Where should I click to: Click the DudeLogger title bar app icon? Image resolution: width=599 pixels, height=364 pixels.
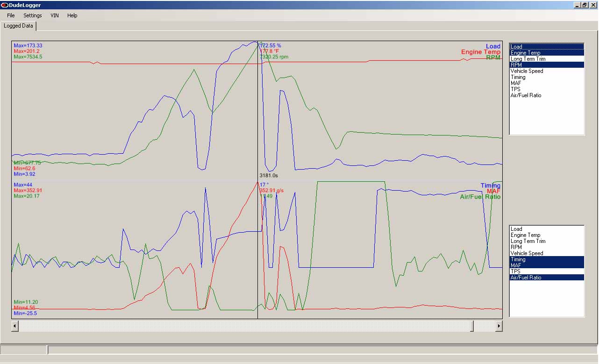5,5
